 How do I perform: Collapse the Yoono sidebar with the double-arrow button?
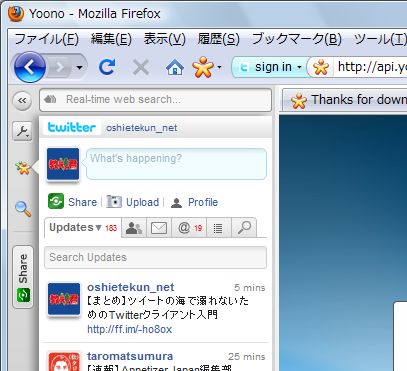[x=22, y=100]
